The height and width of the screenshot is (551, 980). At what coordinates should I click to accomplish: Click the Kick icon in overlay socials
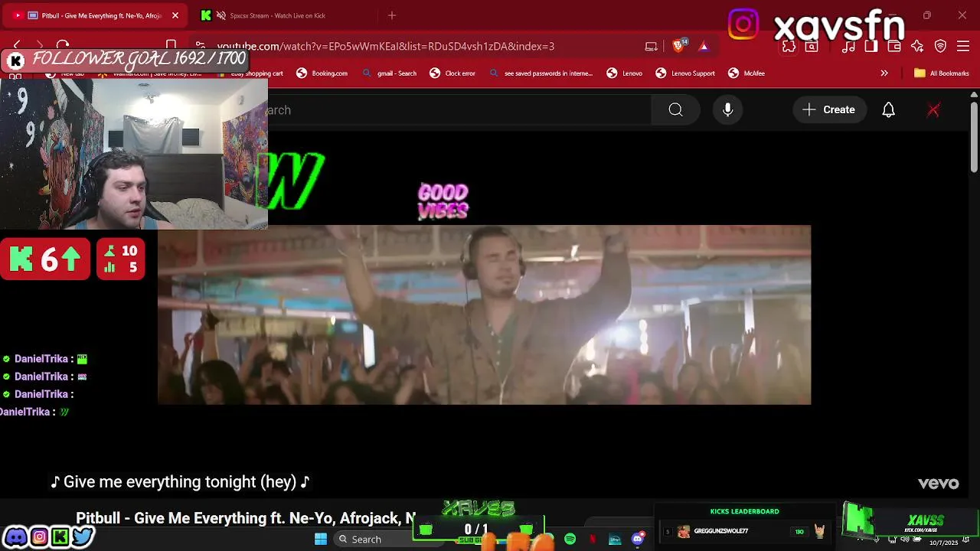[x=60, y=536]
